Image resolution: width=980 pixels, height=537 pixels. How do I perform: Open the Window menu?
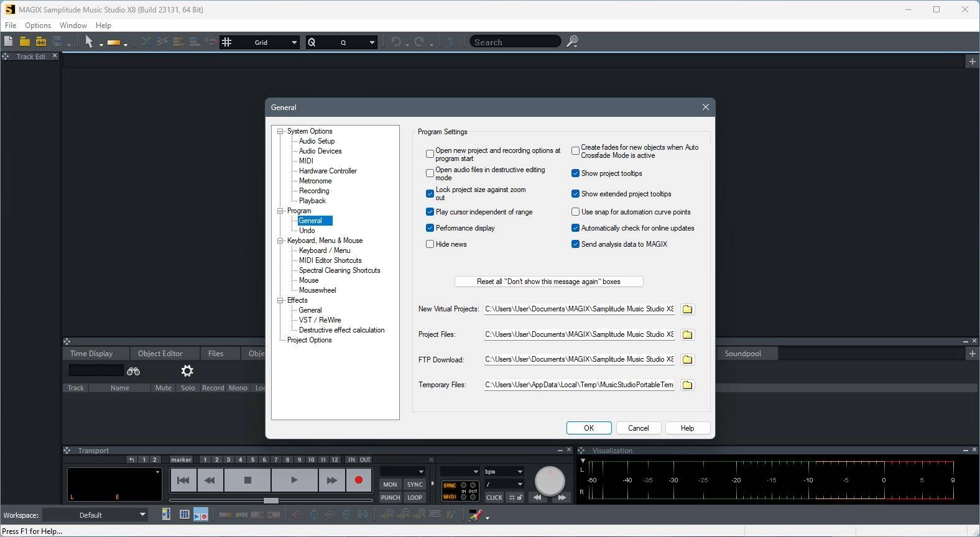(x=73, y=25)
